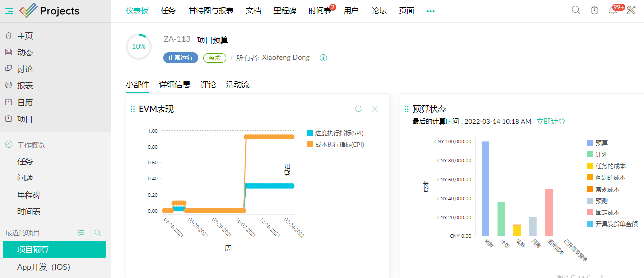Refresh the EVM表现 widget

coord(358,109)
